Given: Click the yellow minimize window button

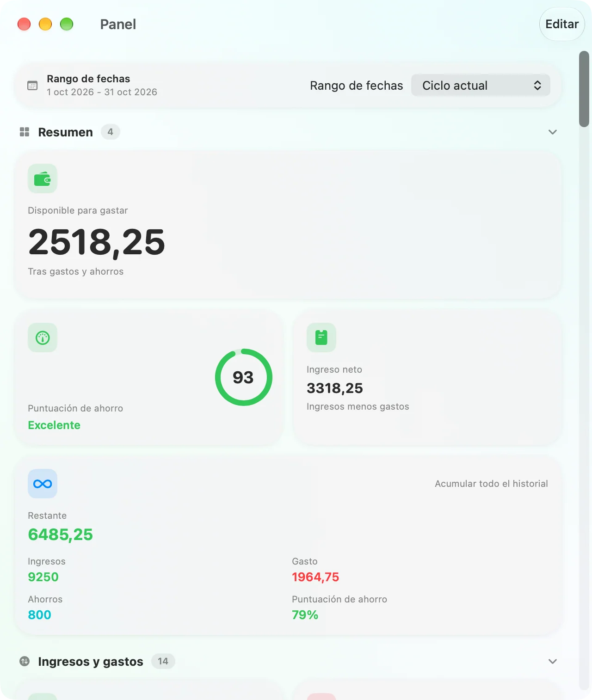Looking at the screenshot, I should point(45,24).
